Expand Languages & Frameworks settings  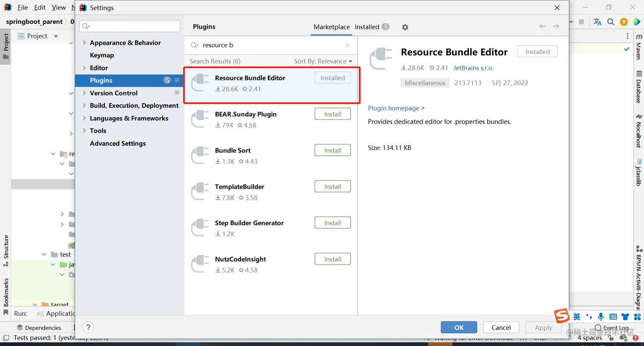pyautogui.click(x=84, y=118)
